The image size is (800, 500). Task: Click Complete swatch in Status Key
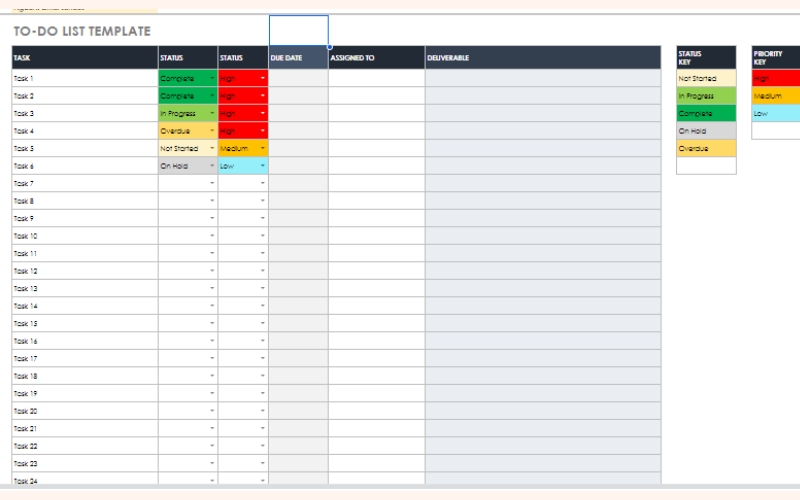tap(706, 113)
